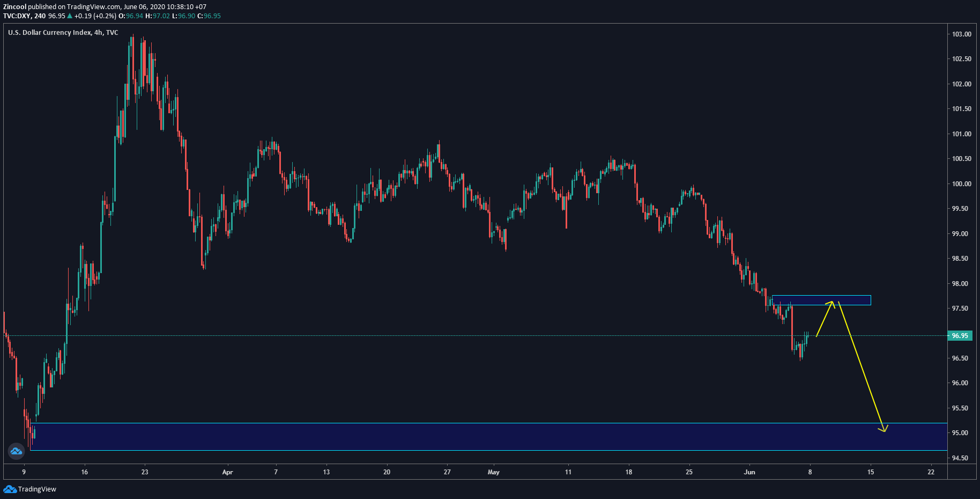Click the '15' date label on time axis
The image size is (980, 499).
pyautogui.click(x=871, y=472)
